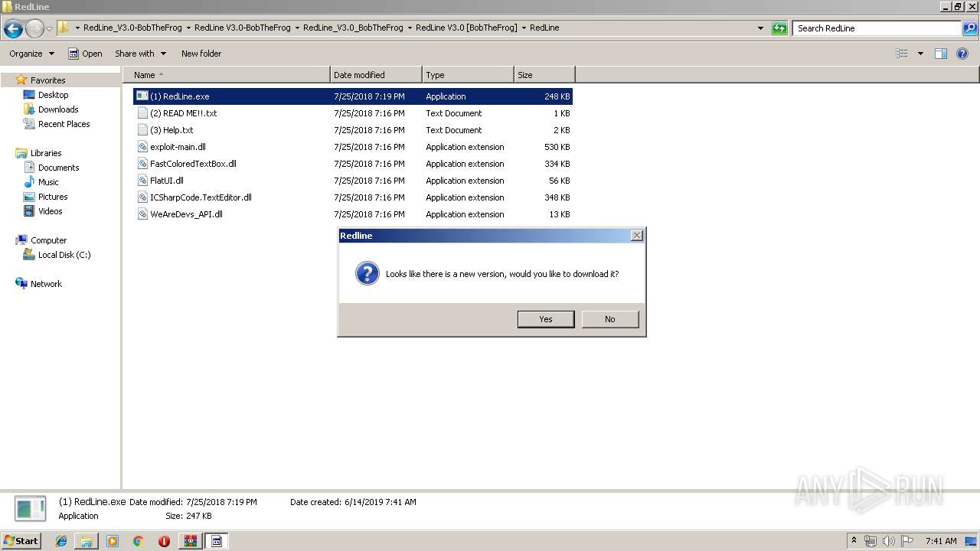Screen dimensions: 980x551
Task: Select WeAreDevs_API.dll file
Action: (x=353, y=214)
